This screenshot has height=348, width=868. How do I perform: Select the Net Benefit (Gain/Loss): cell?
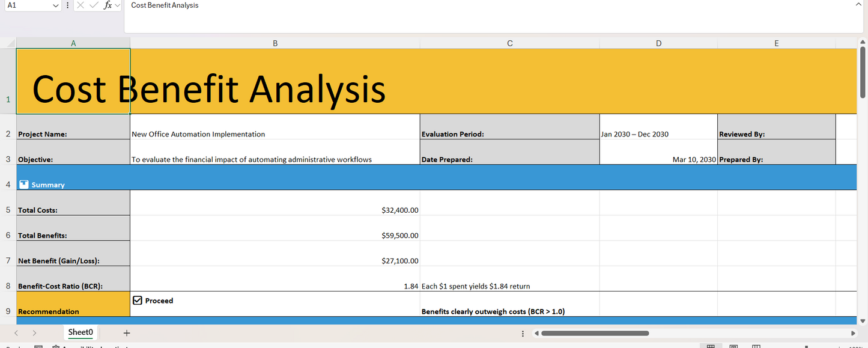point(73,254)
